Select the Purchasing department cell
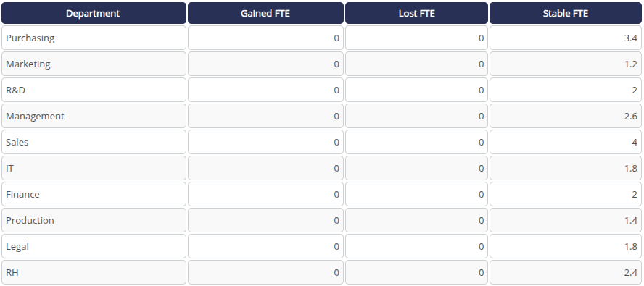The image size is (644, 286). pos(94,38)
